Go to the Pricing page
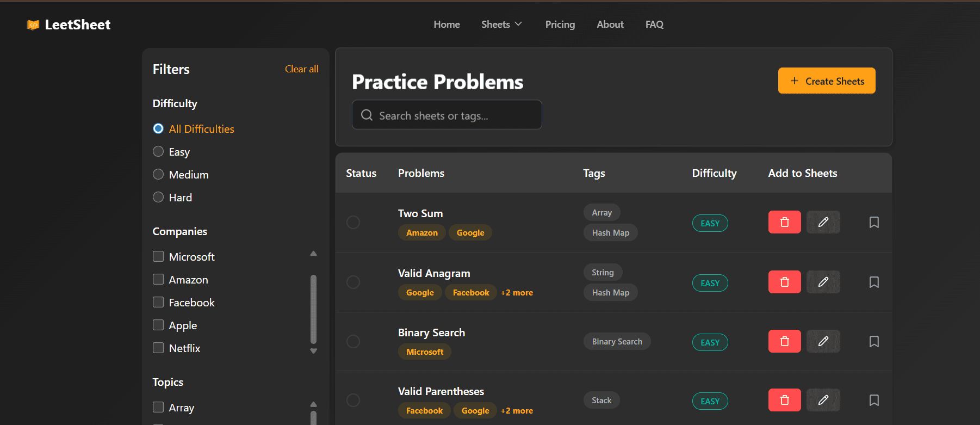 [560, 24]
